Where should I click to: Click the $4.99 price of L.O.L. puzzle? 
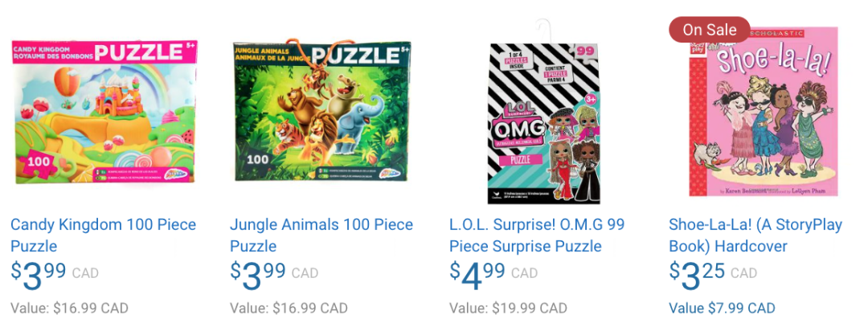(x=477, y=275)
